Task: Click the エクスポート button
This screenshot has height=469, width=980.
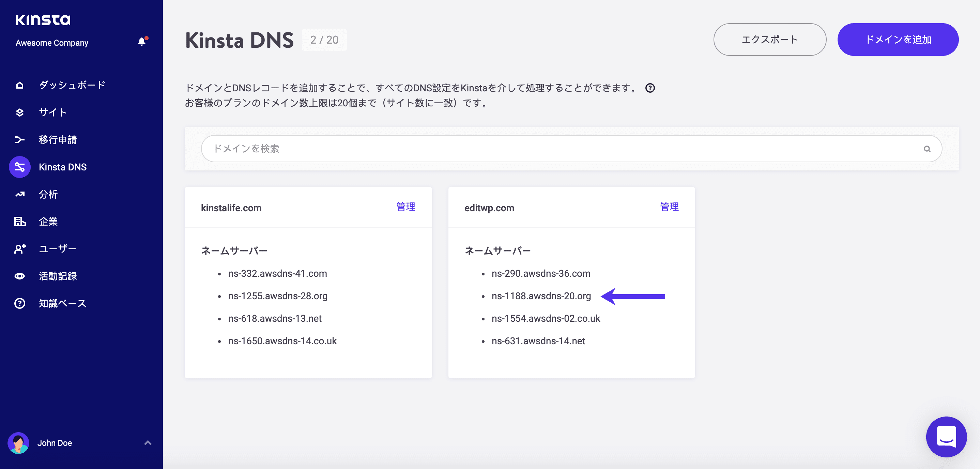Action: [x=770, y=39]
